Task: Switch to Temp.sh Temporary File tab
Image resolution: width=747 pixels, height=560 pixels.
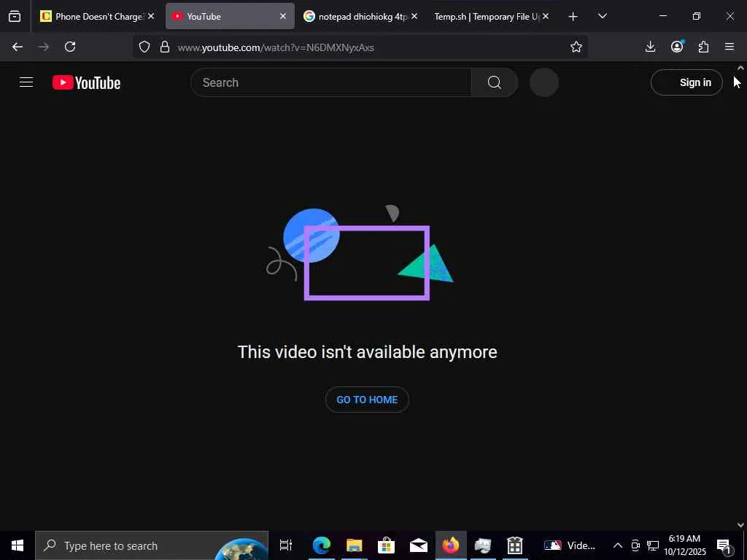Action: tap(486, 16)
